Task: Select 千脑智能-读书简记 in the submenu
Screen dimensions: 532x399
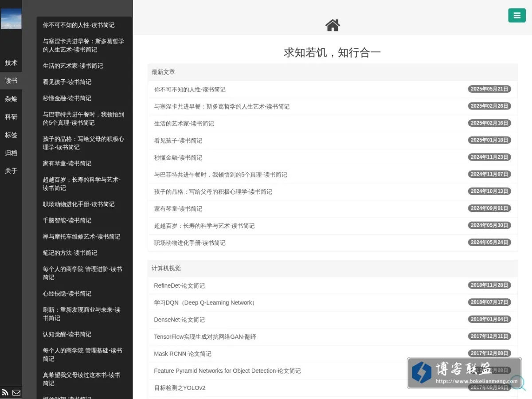Action: click(x=84, y=220)
